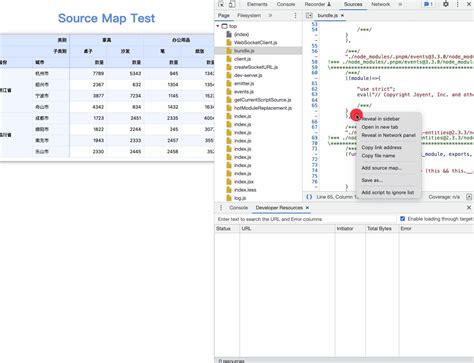Click line number 63 in the gutter
474x363 pixels.
[x=314, y=94]
